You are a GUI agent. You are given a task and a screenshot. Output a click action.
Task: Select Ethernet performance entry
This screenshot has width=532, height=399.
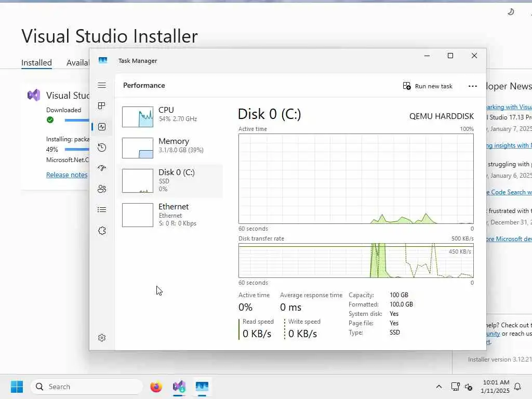[170, 215]
